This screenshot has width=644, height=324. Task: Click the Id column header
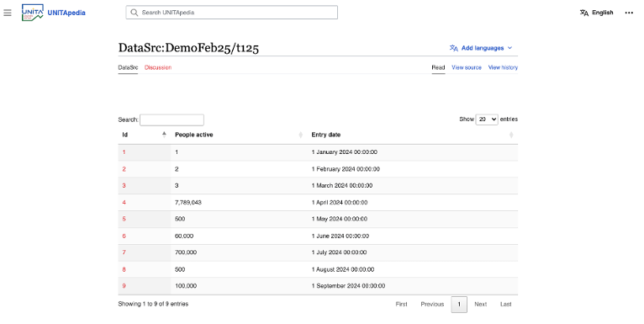click(144, 135)
